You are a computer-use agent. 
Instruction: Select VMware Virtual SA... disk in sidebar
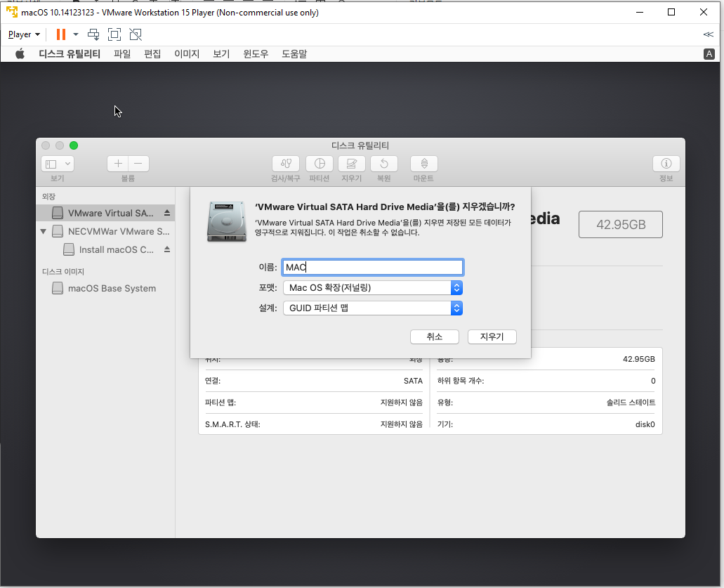pos(105,213)
